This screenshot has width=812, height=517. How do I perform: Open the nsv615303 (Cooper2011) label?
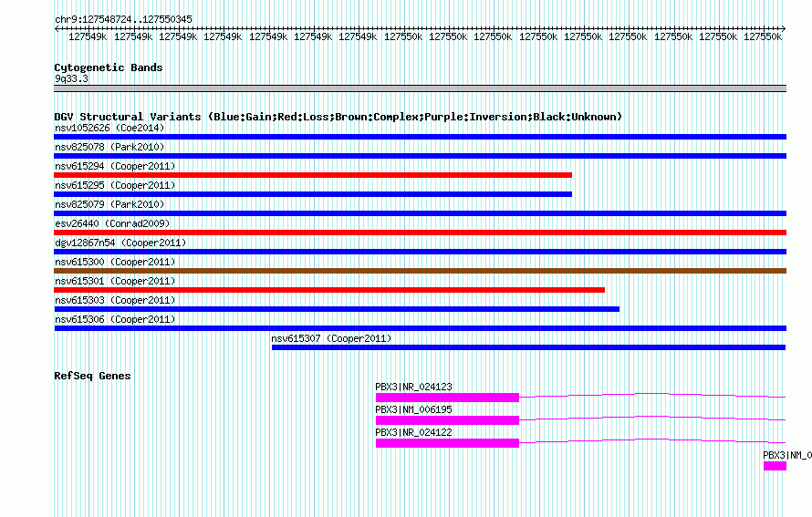(x=115, y=300)
